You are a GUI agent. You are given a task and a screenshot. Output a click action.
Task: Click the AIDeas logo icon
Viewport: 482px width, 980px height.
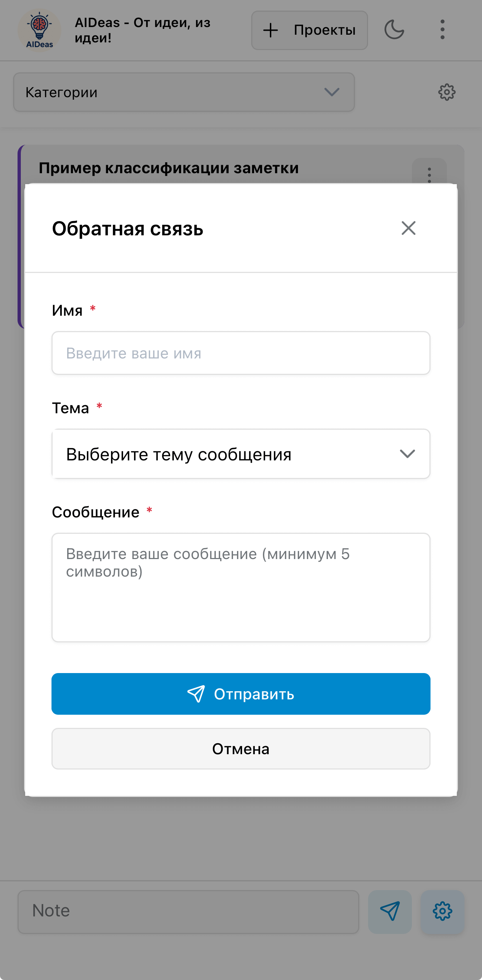39,30
